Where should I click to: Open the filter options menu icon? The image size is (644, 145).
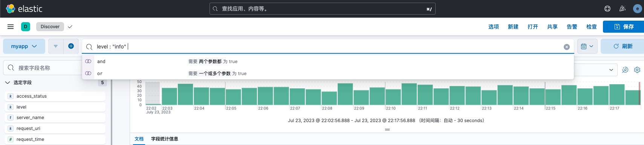click(56, 46)
